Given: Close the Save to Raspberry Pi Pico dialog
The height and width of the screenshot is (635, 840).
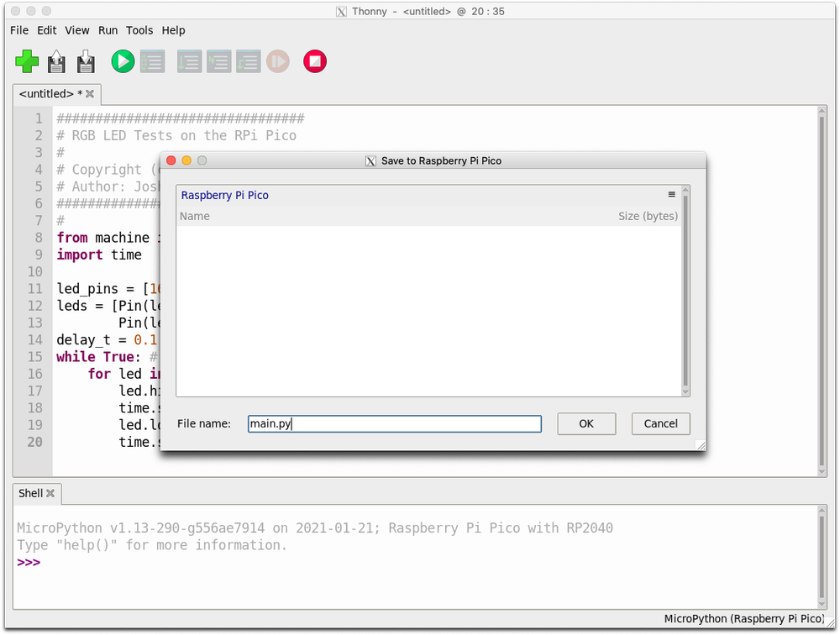Looking at the screenshot, I should [171, 160].
